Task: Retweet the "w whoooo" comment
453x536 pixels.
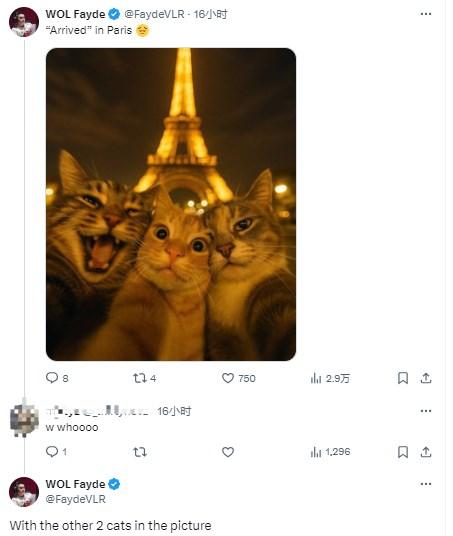Action: pos(139,452)
